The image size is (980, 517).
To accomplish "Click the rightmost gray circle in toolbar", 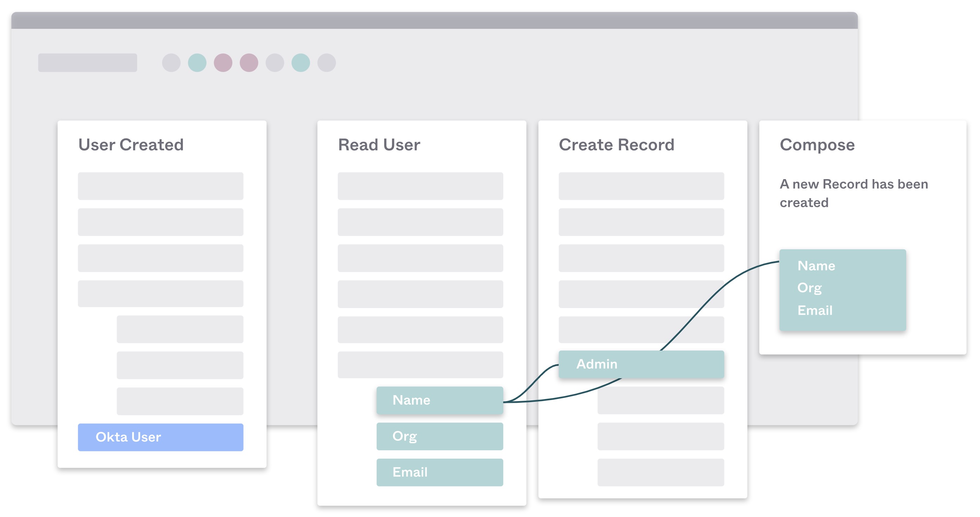I will (x=327, y=63).
